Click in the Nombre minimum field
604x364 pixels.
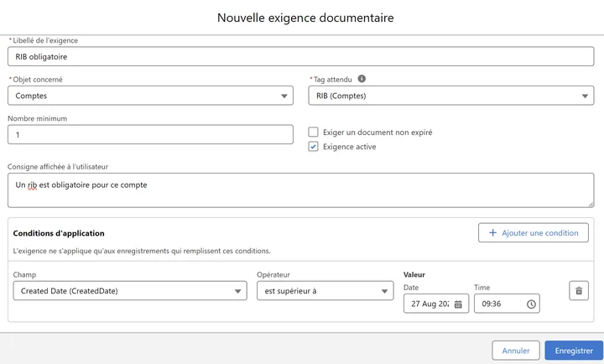click(x=150, y=134)
